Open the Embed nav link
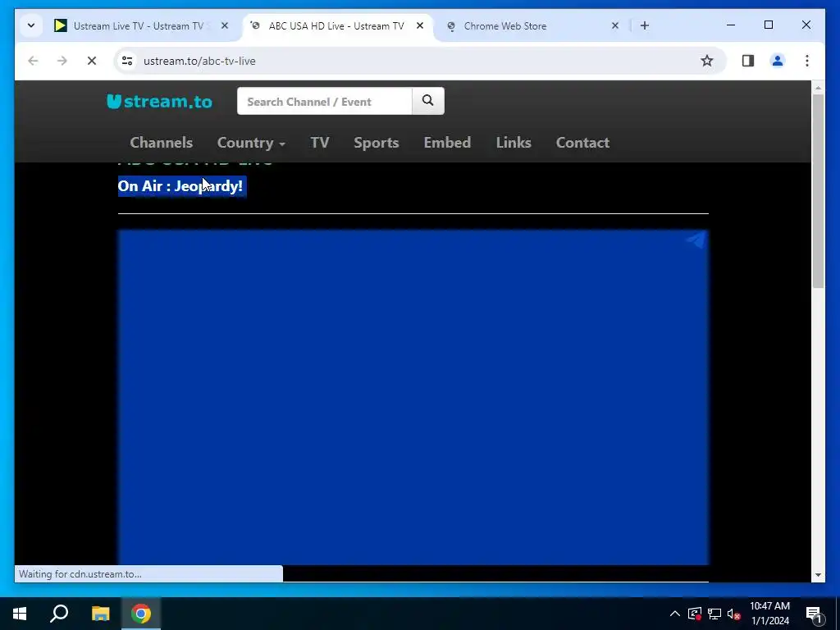The image size is (840, 630). (x=447, y=143)
